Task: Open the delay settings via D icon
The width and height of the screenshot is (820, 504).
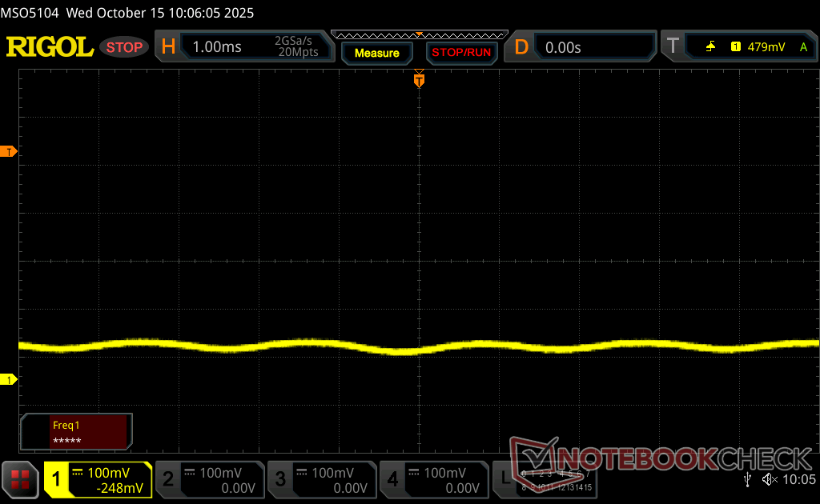Action: (x=521, y=47)
